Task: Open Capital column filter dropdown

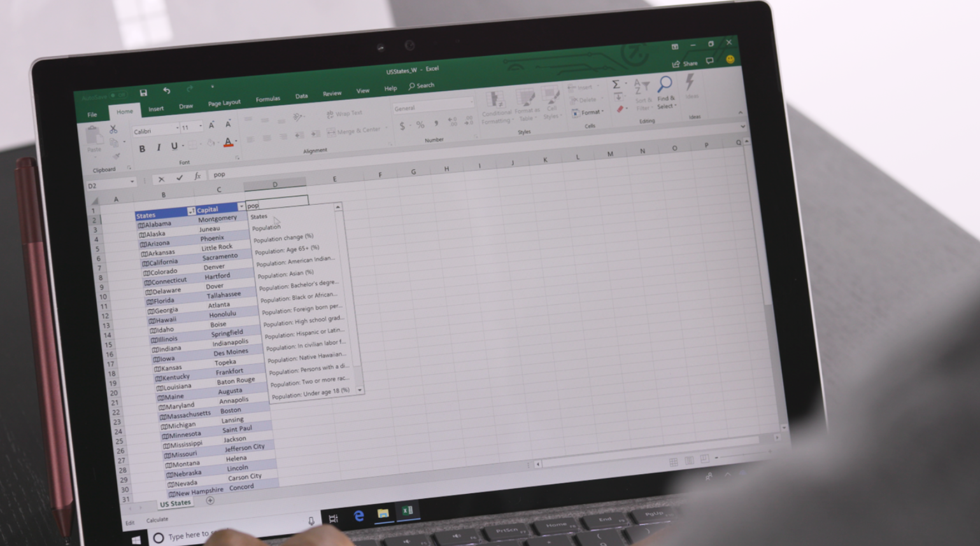Action: click(x=241, y=207)
